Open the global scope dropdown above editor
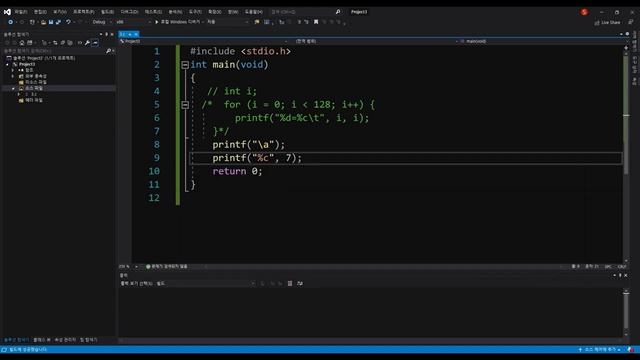This screenshot has height=360, width=640. [x=373, y=41]
